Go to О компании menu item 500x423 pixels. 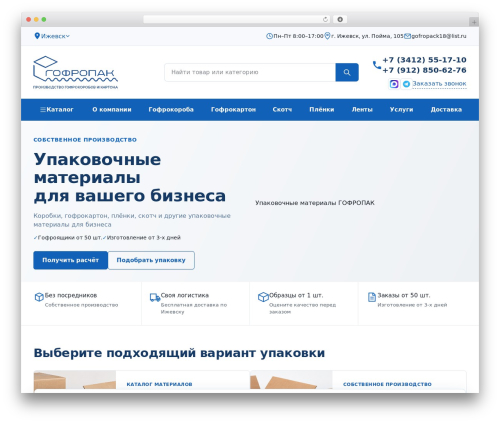[x=112, y=110]
